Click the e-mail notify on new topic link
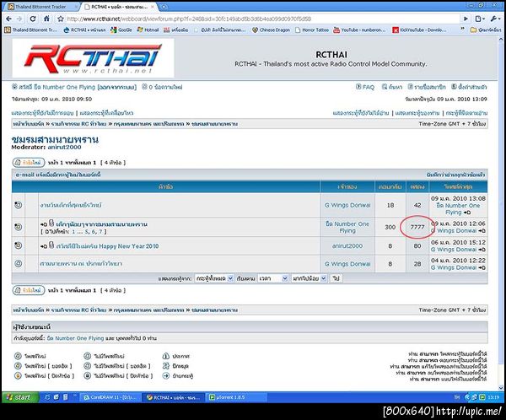The width and height of the screenshot is (506, 420). (x=58, y=175)
